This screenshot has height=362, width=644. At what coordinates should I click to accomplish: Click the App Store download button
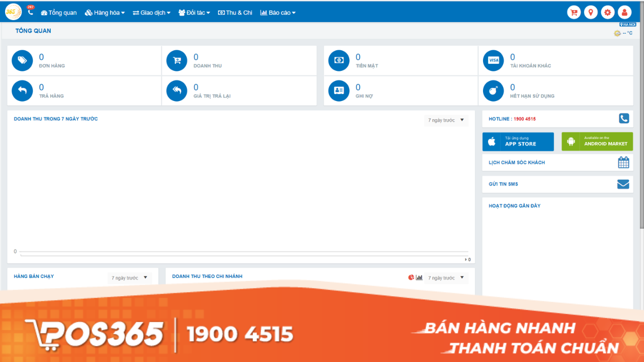pos(518,142)
